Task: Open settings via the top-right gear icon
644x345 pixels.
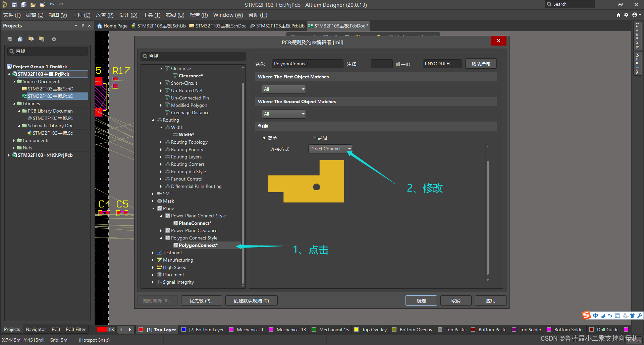Action: click(x=626, y=15)
